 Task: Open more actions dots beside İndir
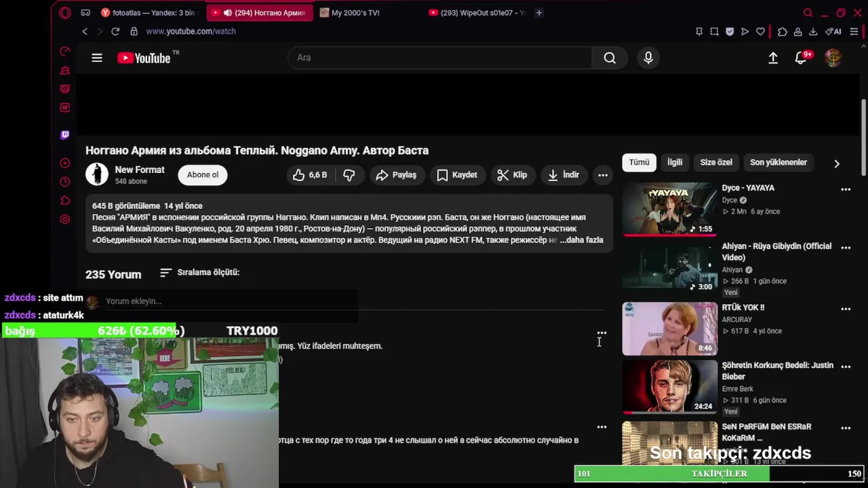pos(602,175)
